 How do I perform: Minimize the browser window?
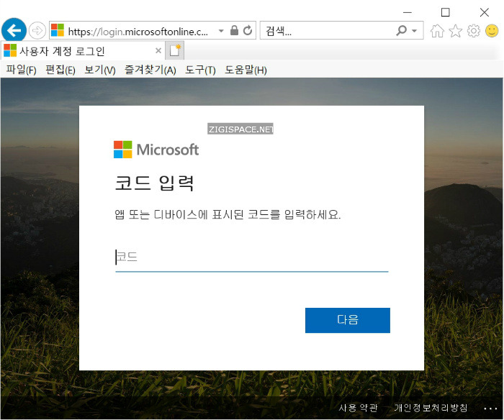click(x=408, y=12)
